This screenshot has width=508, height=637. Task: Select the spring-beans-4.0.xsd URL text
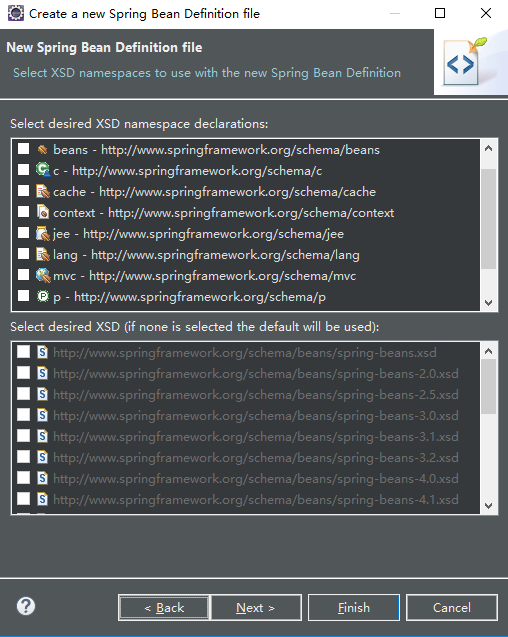coord(256,479)
